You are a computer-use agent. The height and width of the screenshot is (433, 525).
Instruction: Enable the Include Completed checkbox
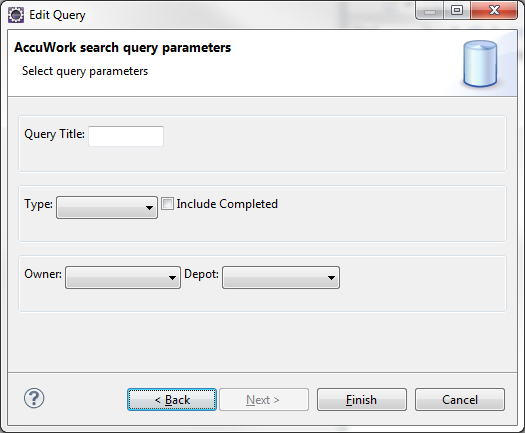pyautogui.click(x=167, y=204)
